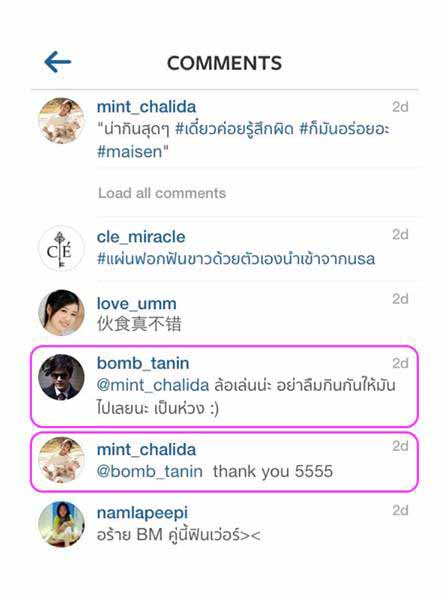Viewport: 448px width, 600px height.
Task: Tap the username love_umm
Action: click(137, 304)
